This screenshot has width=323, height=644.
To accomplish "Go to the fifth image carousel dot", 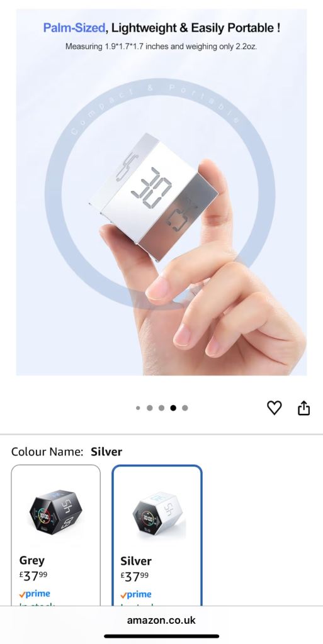I will tap(185, 408).
